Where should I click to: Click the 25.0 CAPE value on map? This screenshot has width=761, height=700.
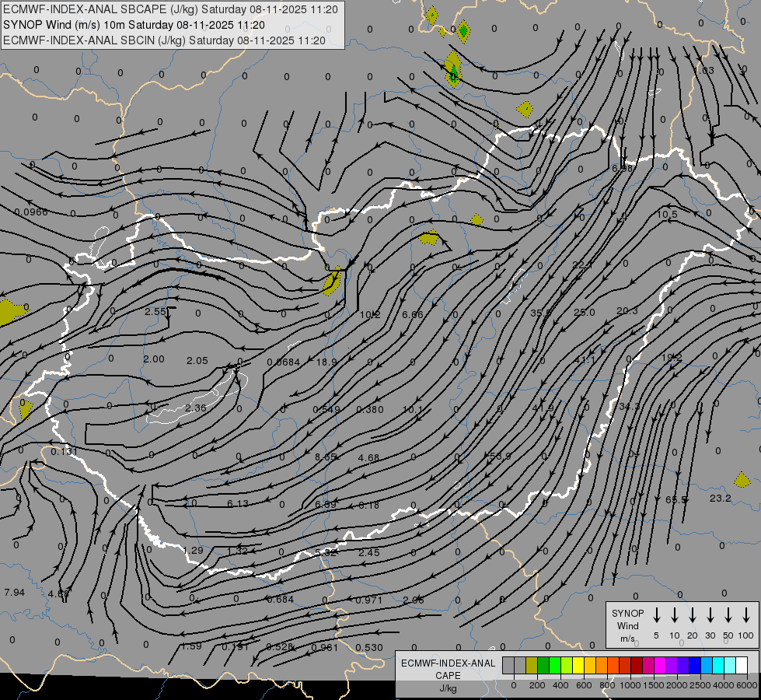click(585, 313)
